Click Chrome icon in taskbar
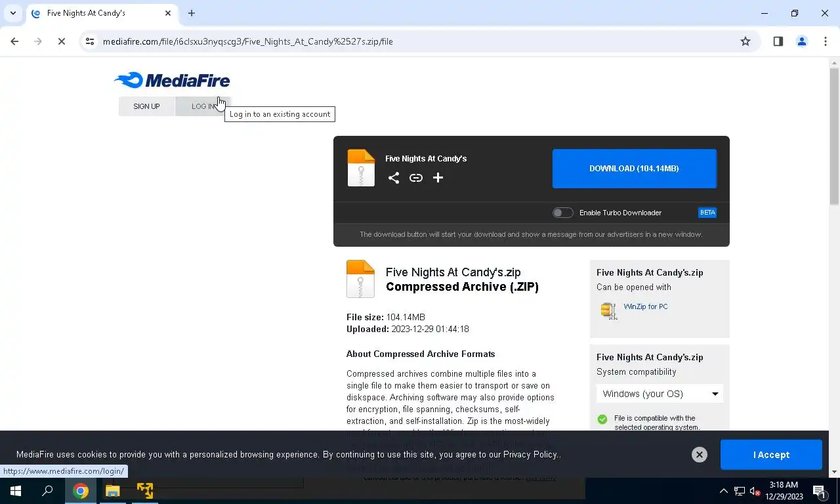Image resolution: width=840 pixels, height=504 pixels. [81, 491]
